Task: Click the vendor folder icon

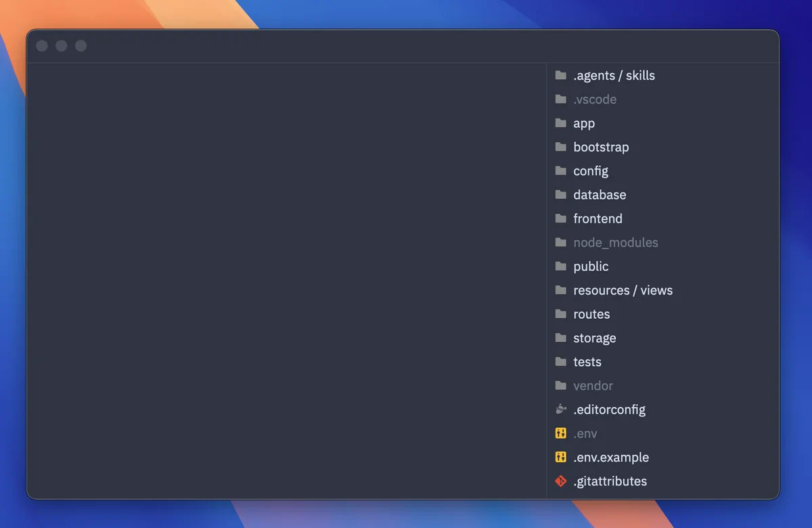Action: (x=560, y=385)
